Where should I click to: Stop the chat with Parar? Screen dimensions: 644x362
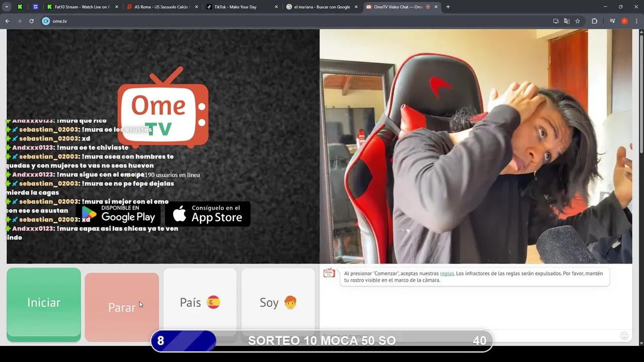122,307
